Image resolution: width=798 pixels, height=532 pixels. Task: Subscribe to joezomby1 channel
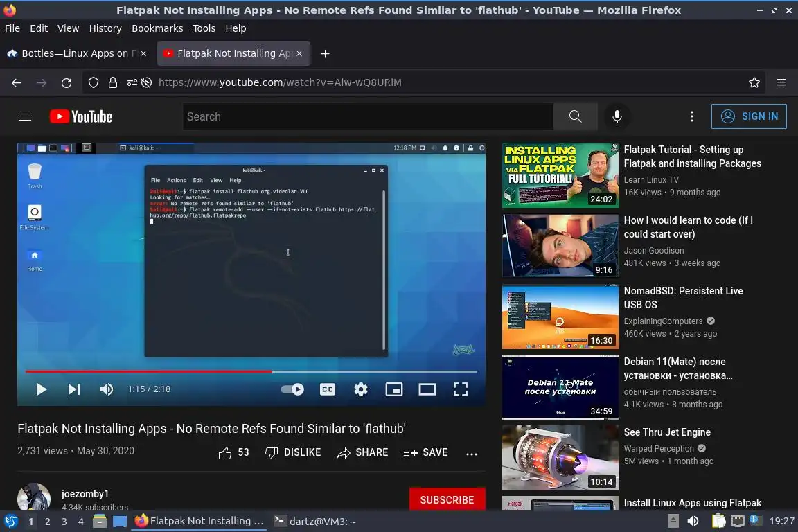click(x=447, y=499)
